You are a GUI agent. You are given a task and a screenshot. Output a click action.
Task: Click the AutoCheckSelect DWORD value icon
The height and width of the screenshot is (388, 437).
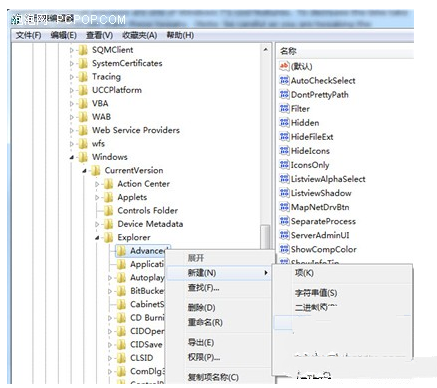point(284,80)
